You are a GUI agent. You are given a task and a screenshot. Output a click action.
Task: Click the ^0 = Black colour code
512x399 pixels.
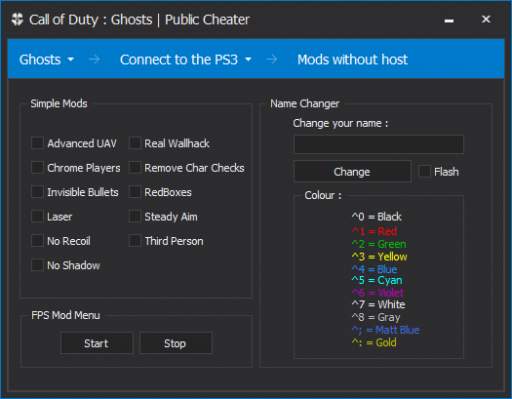point(376,217)
